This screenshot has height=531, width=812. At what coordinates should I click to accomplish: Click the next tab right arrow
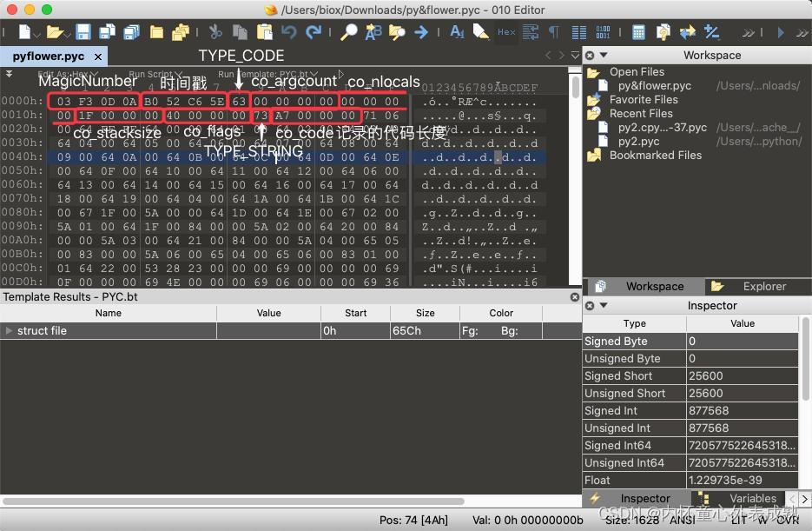pyautogui.click(x=561, y=55)
